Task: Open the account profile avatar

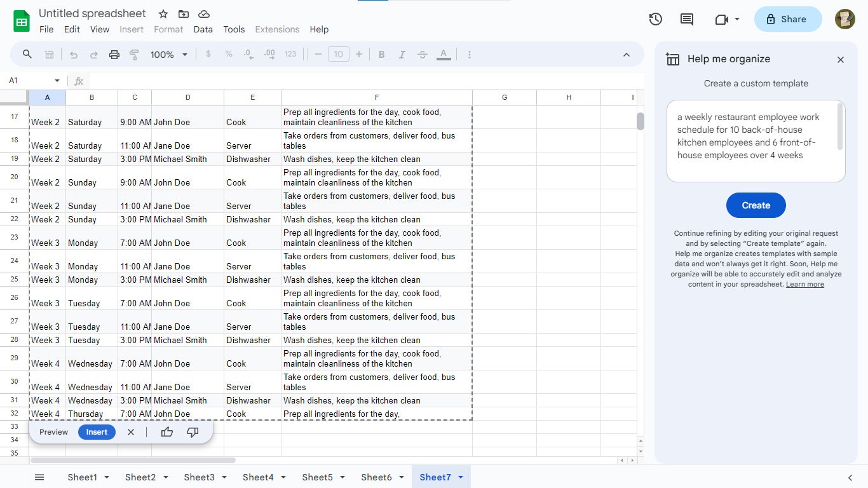Action: (845, 19)
